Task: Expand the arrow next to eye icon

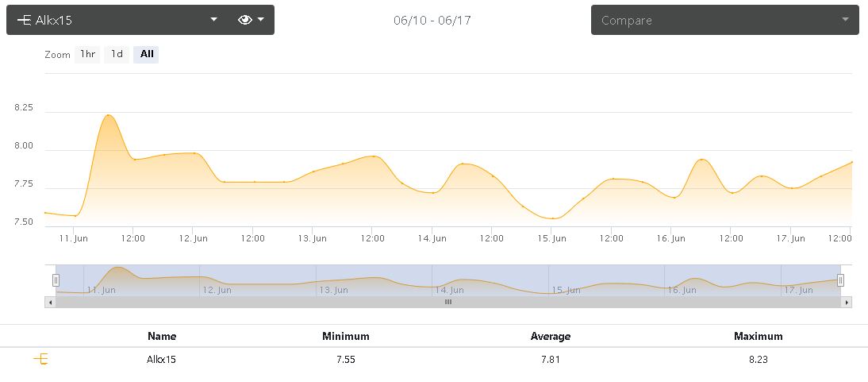Action: (261, 20)
